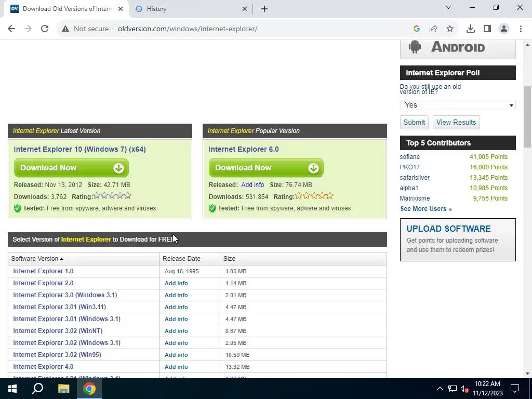Open Chrome downloads icon
The image size is (532, 399).
pos(471,29)
